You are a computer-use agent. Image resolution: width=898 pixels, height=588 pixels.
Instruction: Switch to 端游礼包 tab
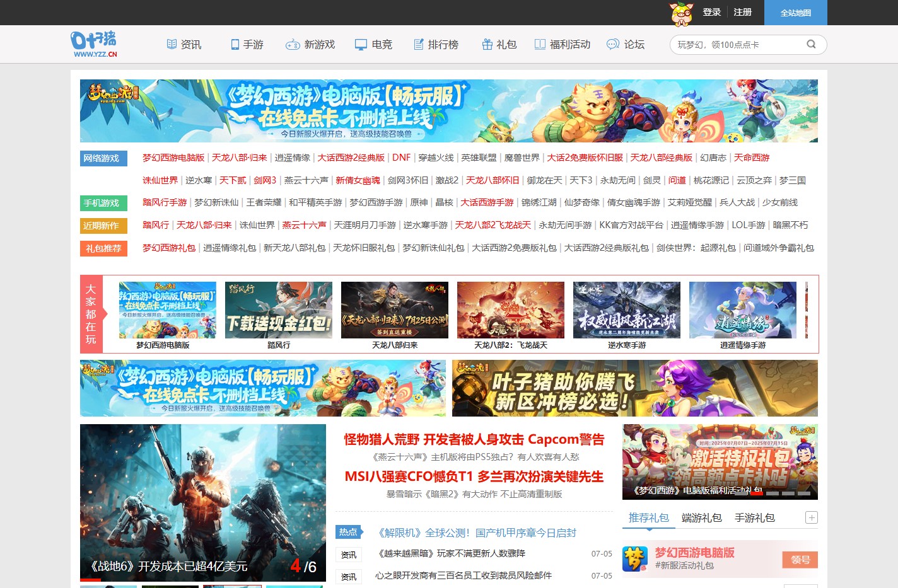pyautogui.click(x=702, y=517)
